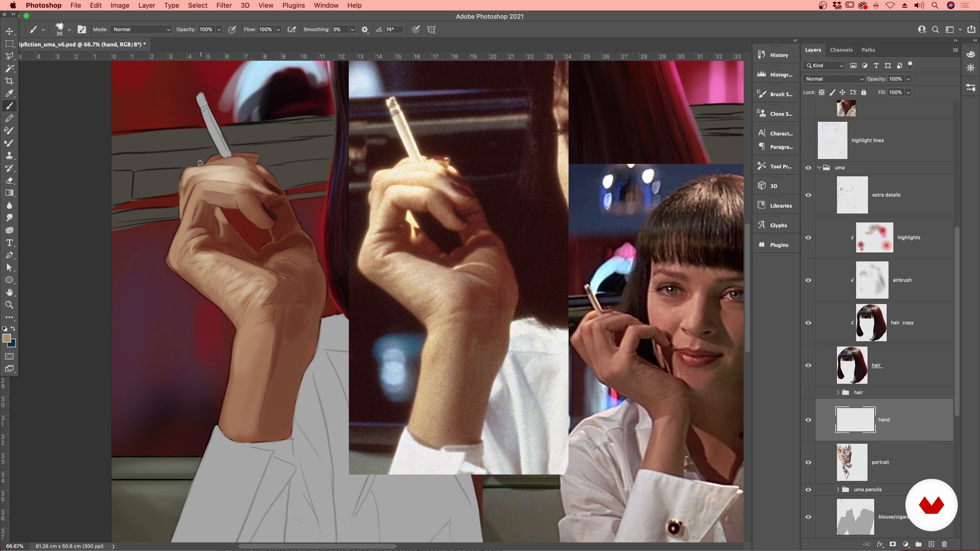This screenshot has width=980, height=551.
Task: Select the Hand tool
Action: click(x=9, y=292)
